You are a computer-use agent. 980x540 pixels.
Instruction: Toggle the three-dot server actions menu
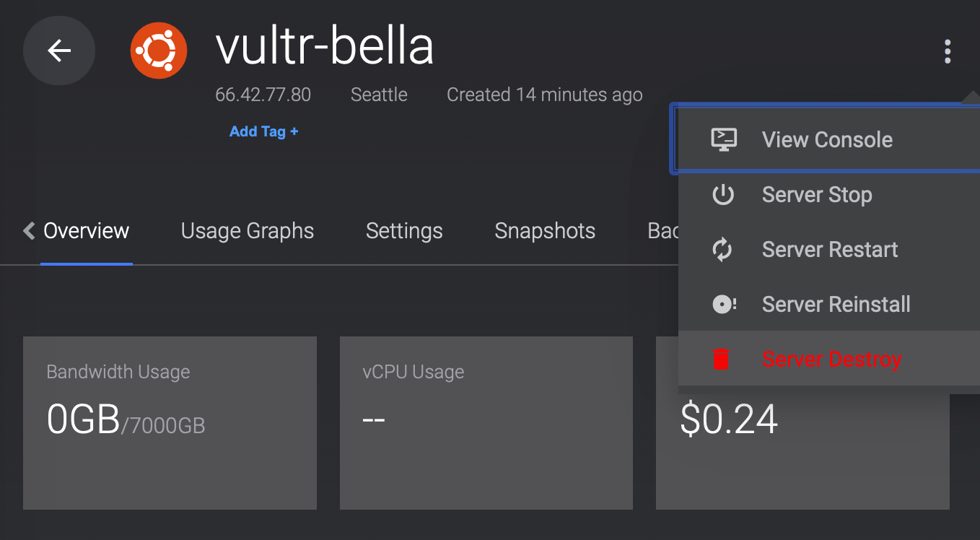pos(947,51)
